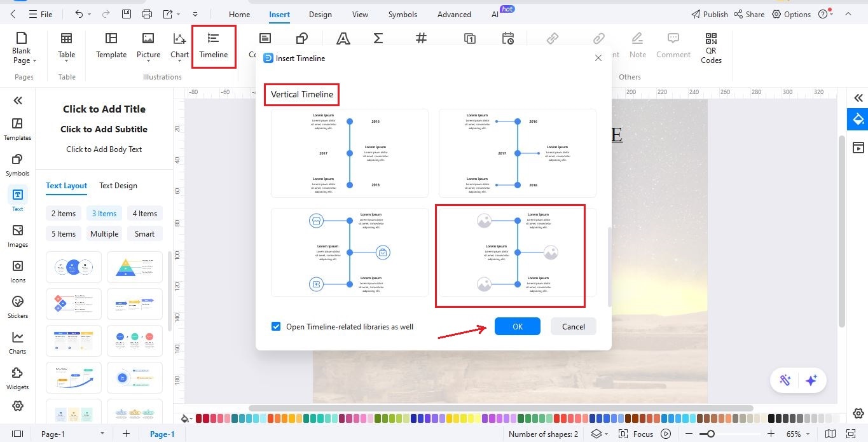Click the Publish button
Screen dimensions: 868x442
pos(709,14)
